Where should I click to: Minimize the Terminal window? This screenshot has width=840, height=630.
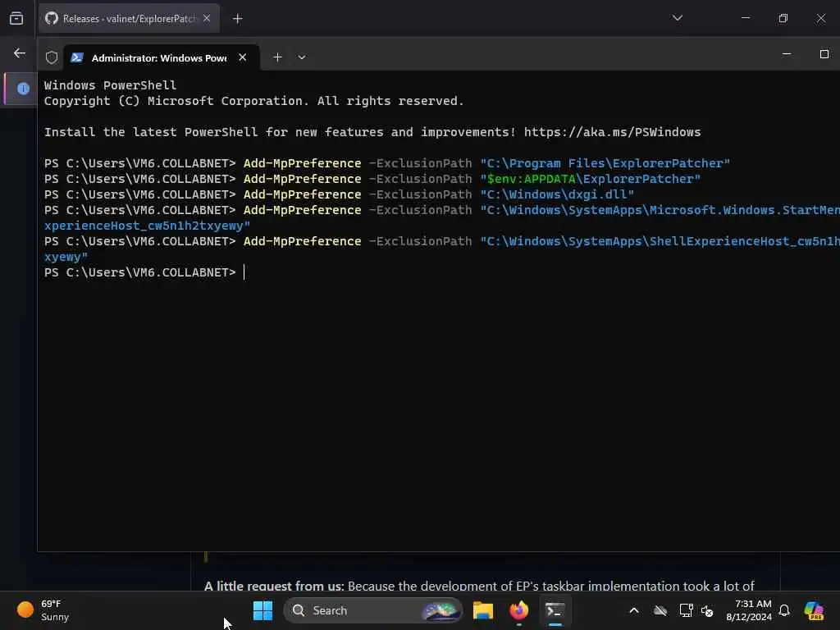787,54
